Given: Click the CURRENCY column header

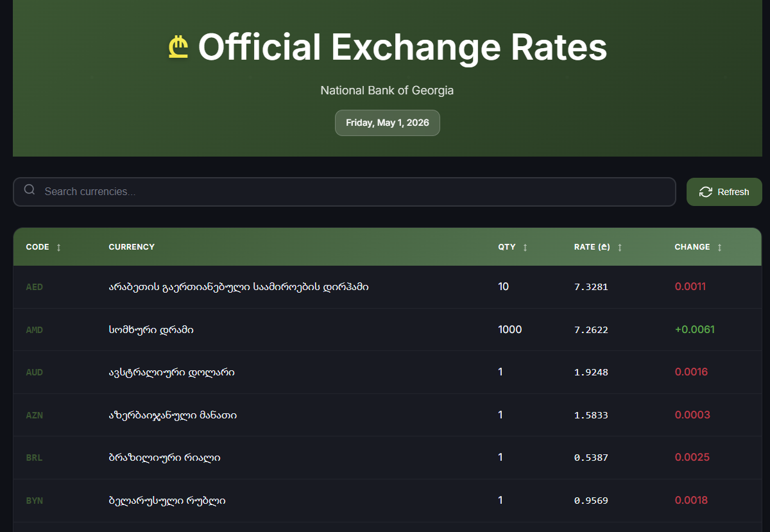Looking at the screenshot, I should point(132,247).
